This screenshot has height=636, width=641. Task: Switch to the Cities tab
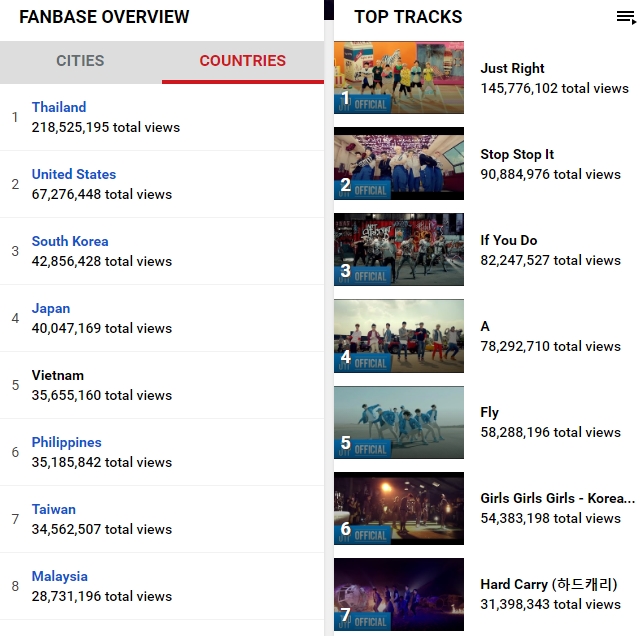tap(81, 61)
